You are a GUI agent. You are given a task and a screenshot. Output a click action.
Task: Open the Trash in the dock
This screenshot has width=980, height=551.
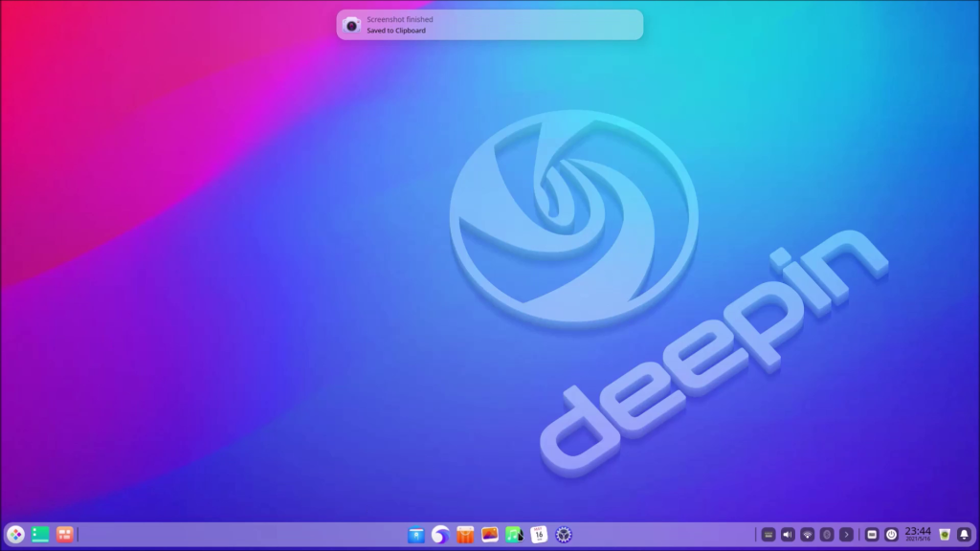945,535
